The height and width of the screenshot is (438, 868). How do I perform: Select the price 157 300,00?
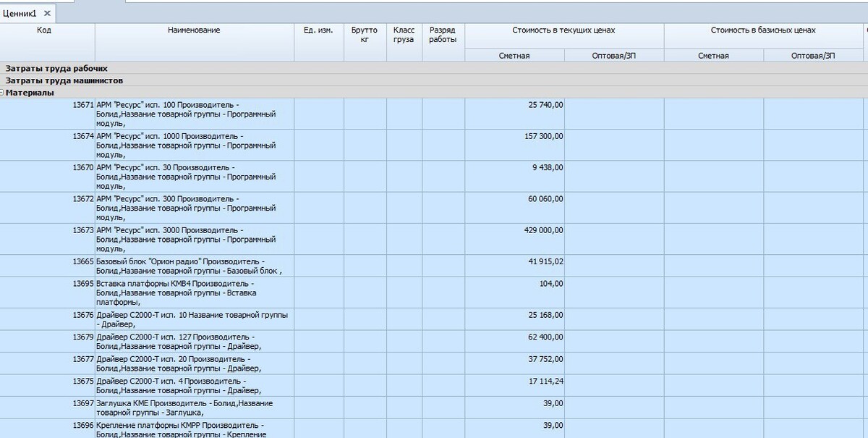coord(544,136)
